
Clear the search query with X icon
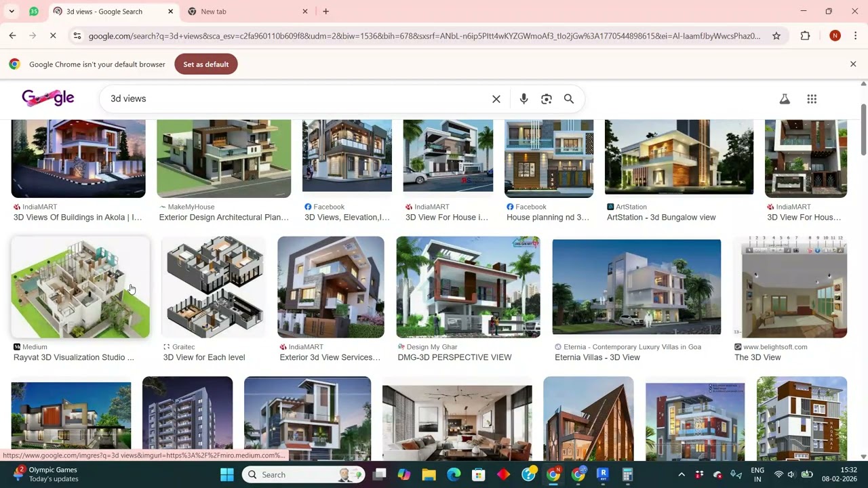[x=496, y=99]
